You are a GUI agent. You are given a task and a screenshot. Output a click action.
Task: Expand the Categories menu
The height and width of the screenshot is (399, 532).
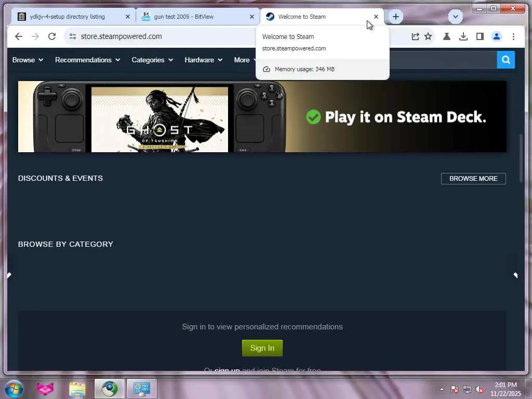pyautogui.click(x=152, y=60)
